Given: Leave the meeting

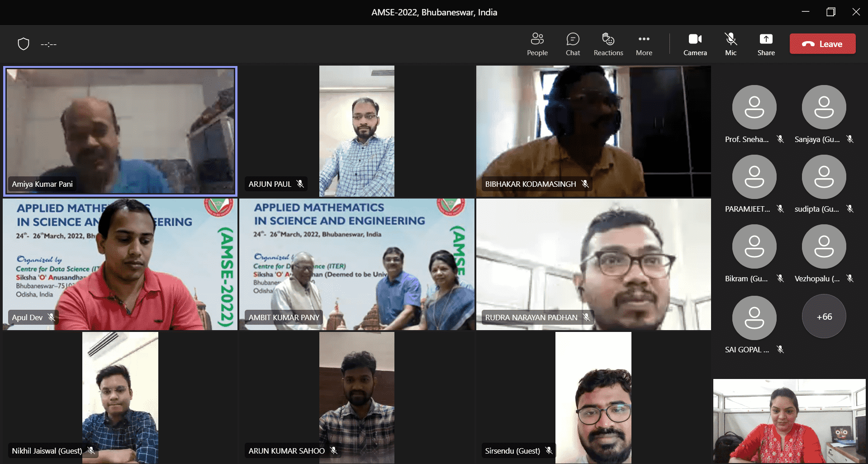Looking at the screenshot, I should coord(822,44).
